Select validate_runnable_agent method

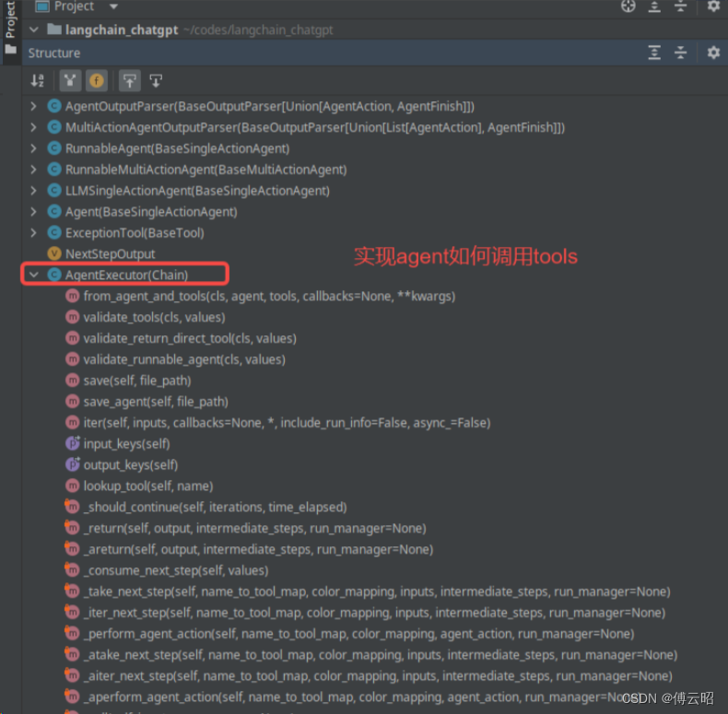tap(184, 359)
